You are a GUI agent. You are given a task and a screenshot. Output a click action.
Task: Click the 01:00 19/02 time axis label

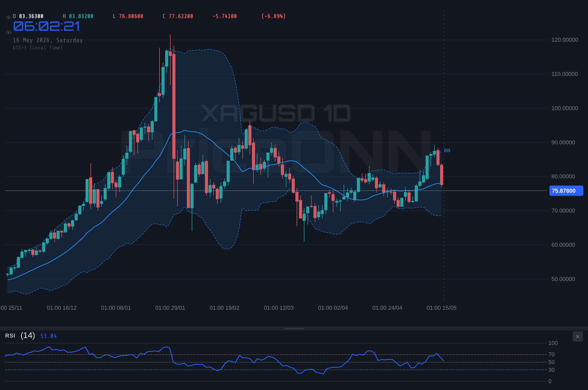225,308
